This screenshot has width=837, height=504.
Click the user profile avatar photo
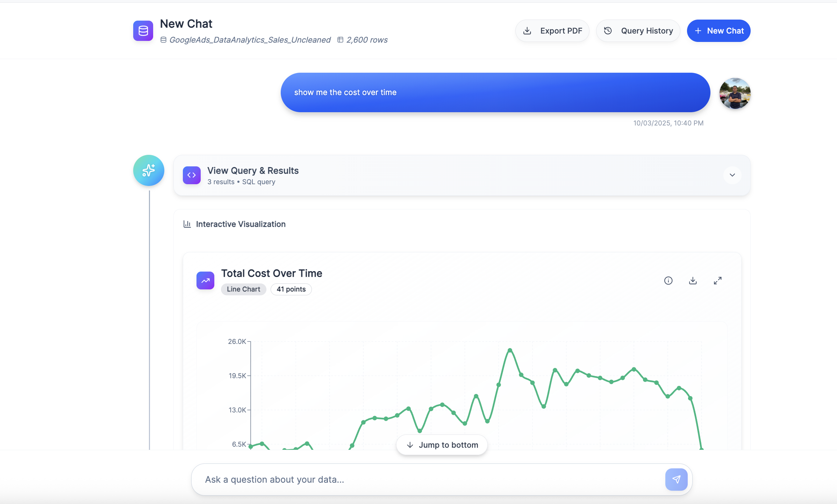[x=735, y=93]
